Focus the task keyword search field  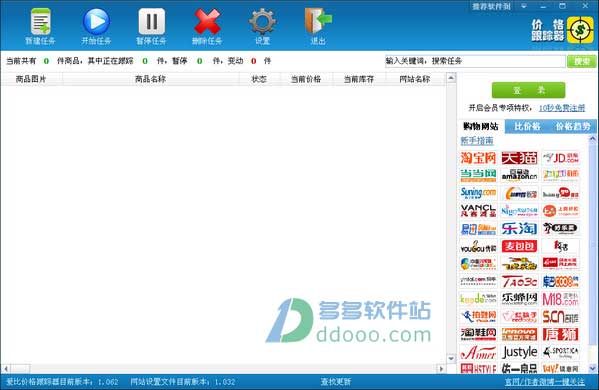point(475,61)
